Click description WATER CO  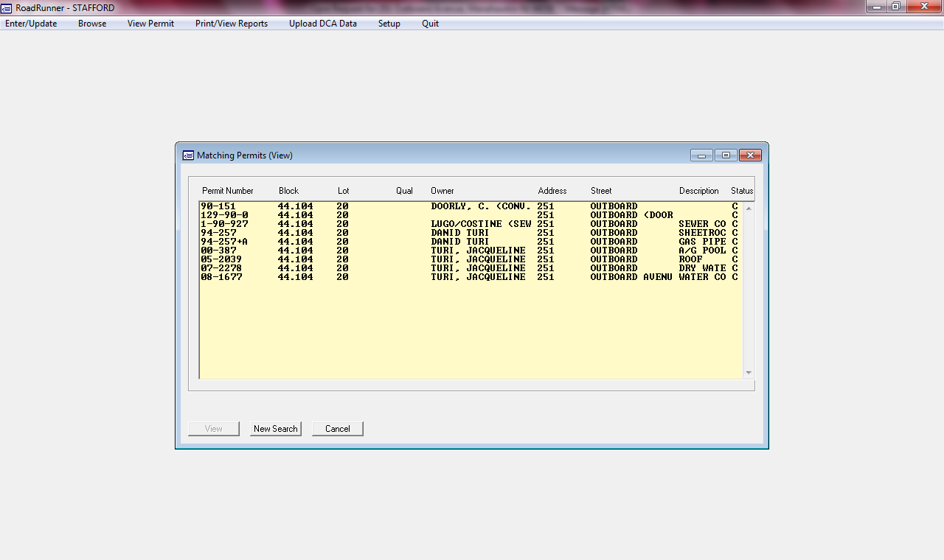(x=702, y=277)
